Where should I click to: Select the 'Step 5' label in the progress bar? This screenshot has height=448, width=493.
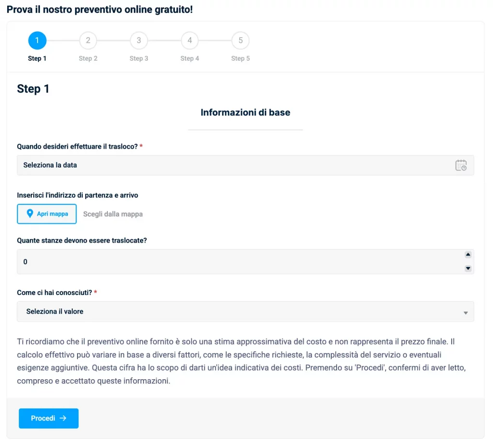[x=240, y=58]
